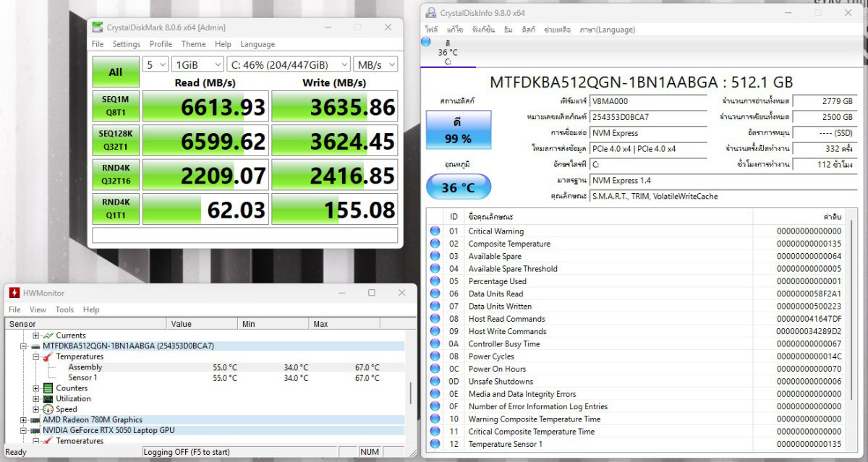Screen dimensions: 868x462
Task: Open the ดิสก์ menu in CrystalDiskInfo
Action: (528, 30)
